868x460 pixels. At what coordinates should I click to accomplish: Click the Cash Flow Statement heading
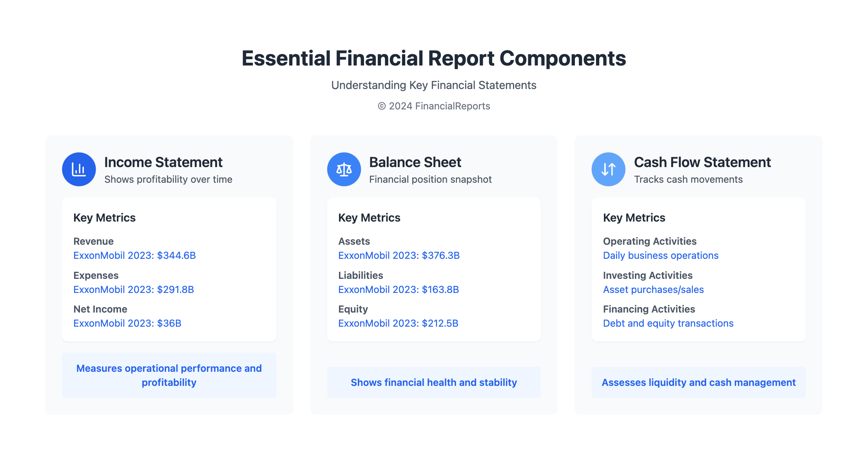click(x=702, y=162)
